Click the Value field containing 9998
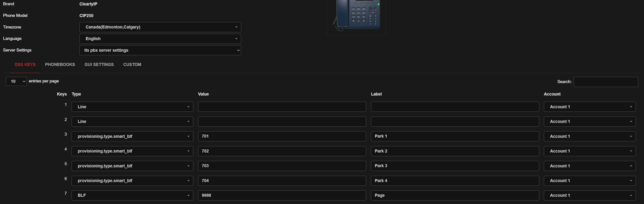 [282, 195]
